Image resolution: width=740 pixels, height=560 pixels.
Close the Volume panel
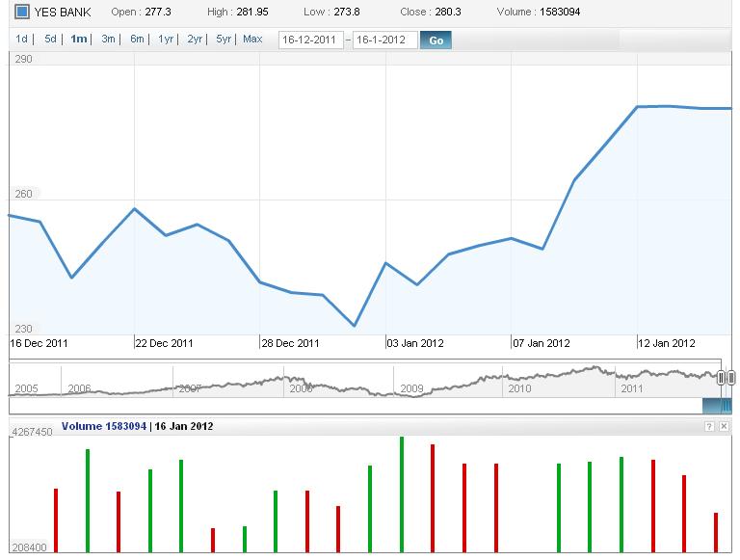[x=725, y=426]
